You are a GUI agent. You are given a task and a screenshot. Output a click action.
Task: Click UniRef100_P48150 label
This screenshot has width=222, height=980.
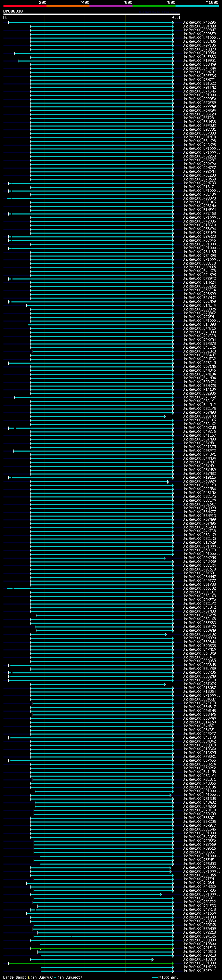click(199, 493)
